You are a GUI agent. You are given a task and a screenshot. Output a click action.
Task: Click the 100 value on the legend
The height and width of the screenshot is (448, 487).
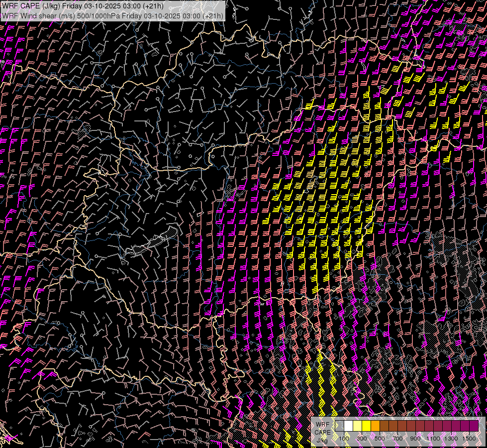(344, 438)
